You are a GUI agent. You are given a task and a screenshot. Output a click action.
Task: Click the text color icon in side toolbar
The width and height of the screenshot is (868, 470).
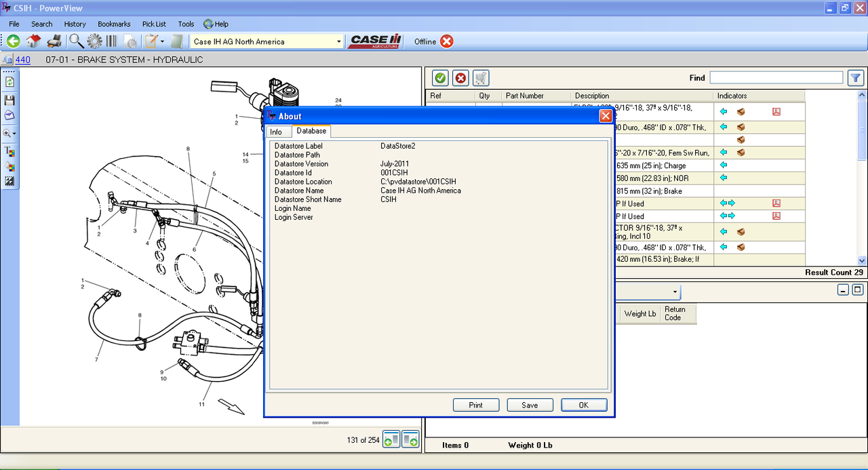tap(9, 151)
